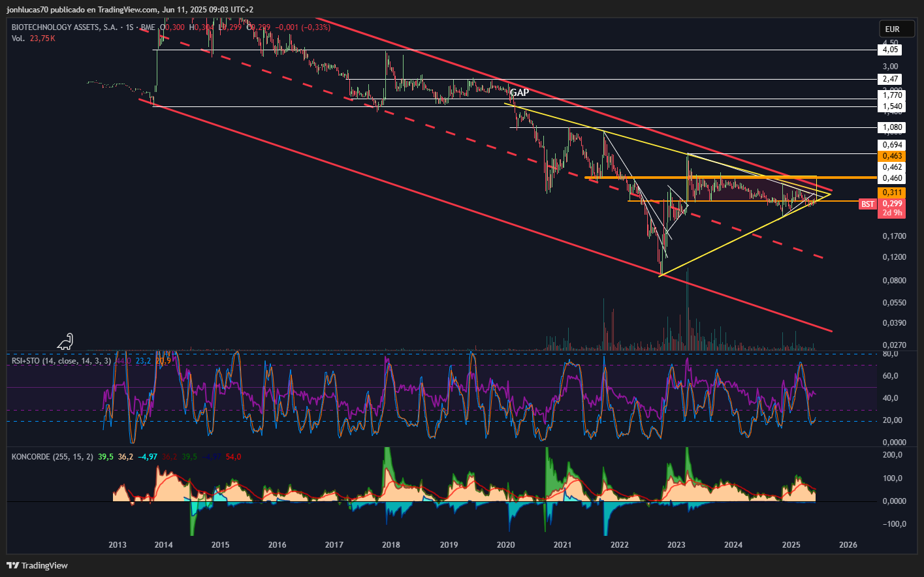Click the red 0,299 current price label
Image resolution: width=924 pixels, height=577 pixels.
pyautogui.click(x=893, y=204)
